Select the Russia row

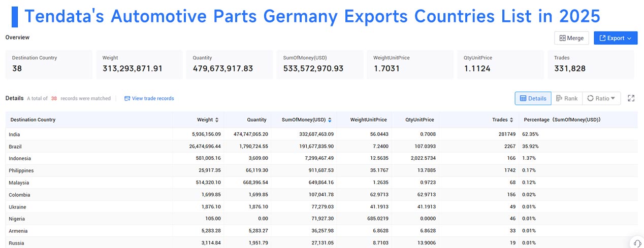321,242
